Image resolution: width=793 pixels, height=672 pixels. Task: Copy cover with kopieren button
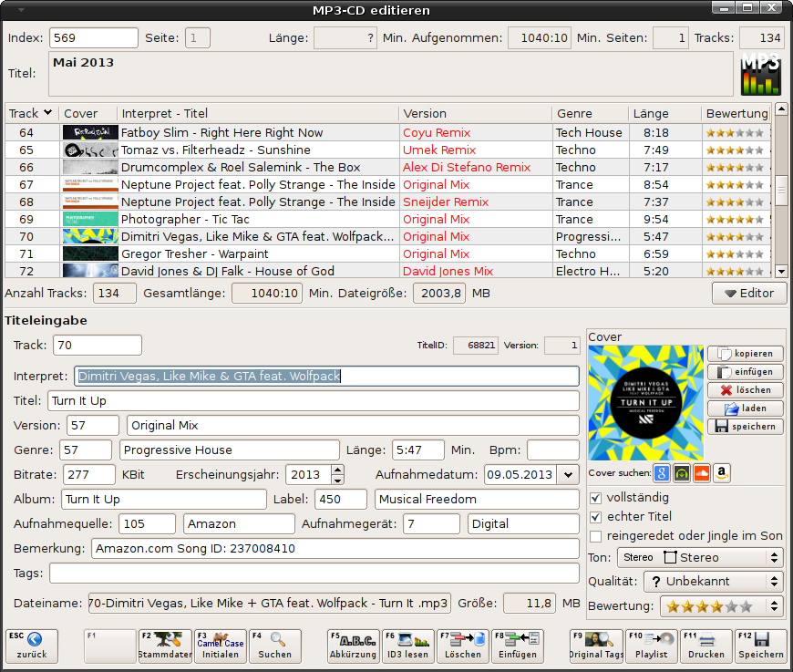tap(746, 353)
